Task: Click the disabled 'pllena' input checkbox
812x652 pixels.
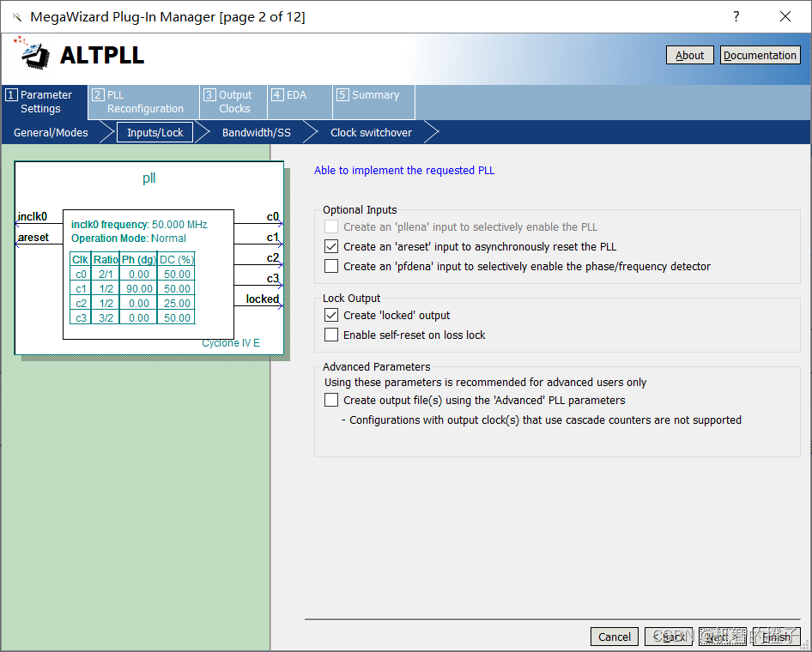Action: point(331,226)
